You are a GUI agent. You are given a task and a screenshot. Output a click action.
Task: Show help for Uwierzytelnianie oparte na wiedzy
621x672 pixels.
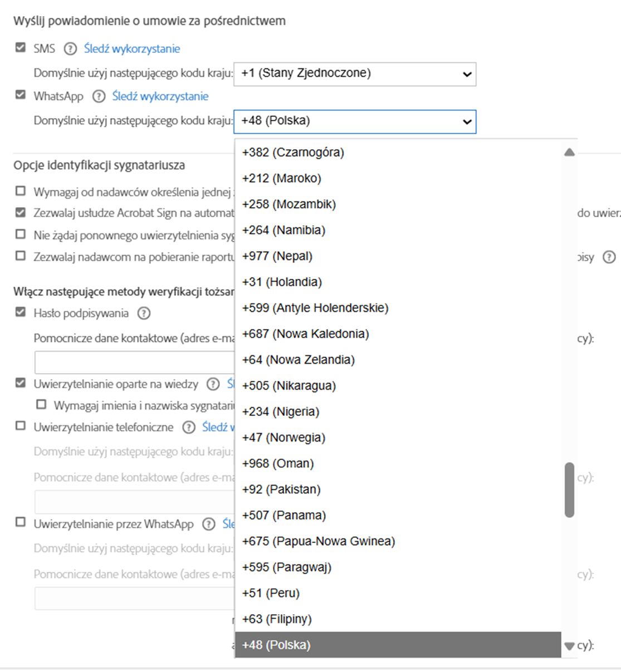(213, 384)
